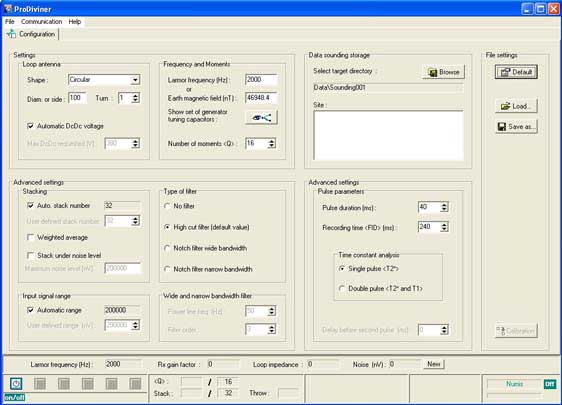Open the loop Shape dropdown

pyautogui.click(x=135, y=80)
